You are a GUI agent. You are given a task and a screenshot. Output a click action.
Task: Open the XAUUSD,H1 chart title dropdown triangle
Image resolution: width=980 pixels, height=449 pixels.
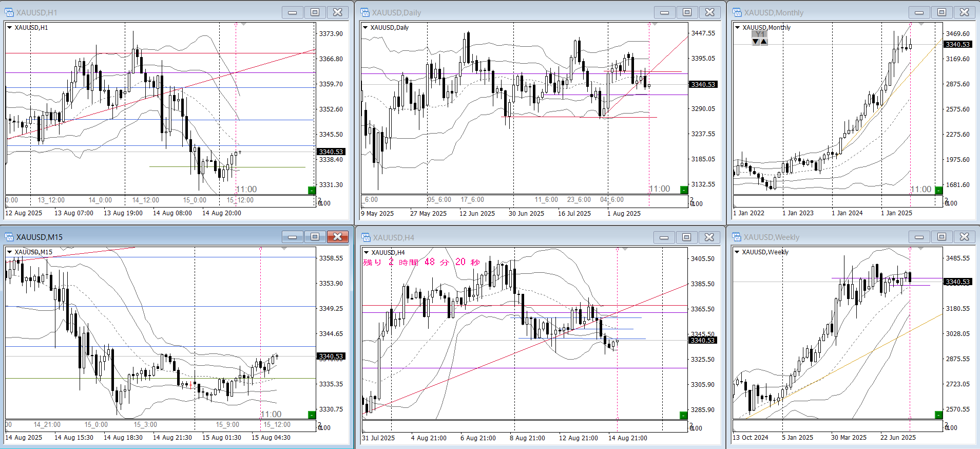pyautogui.click(x=9, y=28)
